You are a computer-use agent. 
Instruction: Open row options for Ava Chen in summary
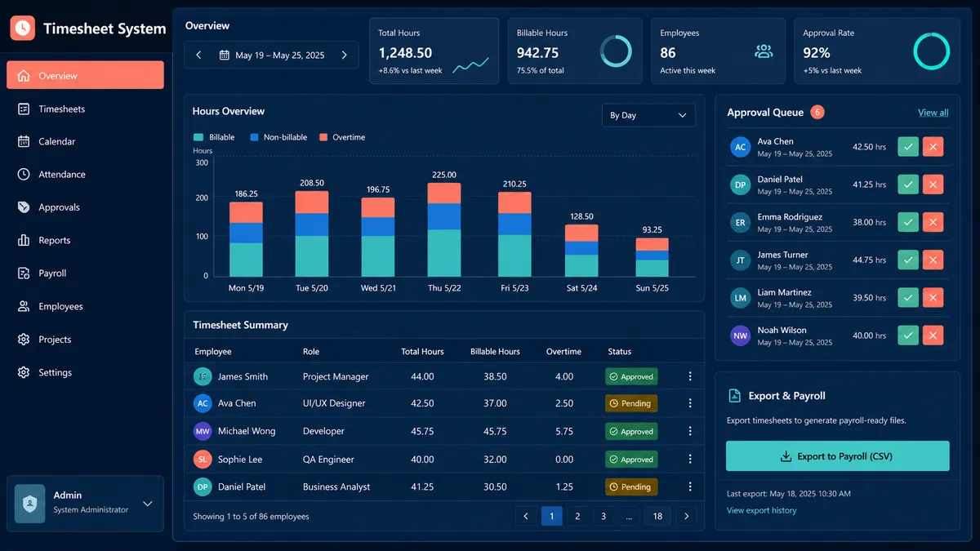[x=690, y=403]
